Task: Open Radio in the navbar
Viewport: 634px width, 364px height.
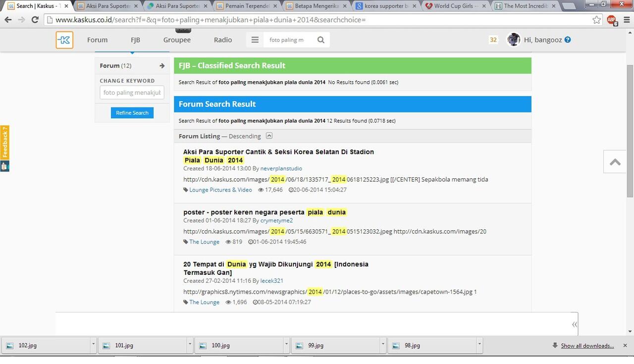Action: 223,40
